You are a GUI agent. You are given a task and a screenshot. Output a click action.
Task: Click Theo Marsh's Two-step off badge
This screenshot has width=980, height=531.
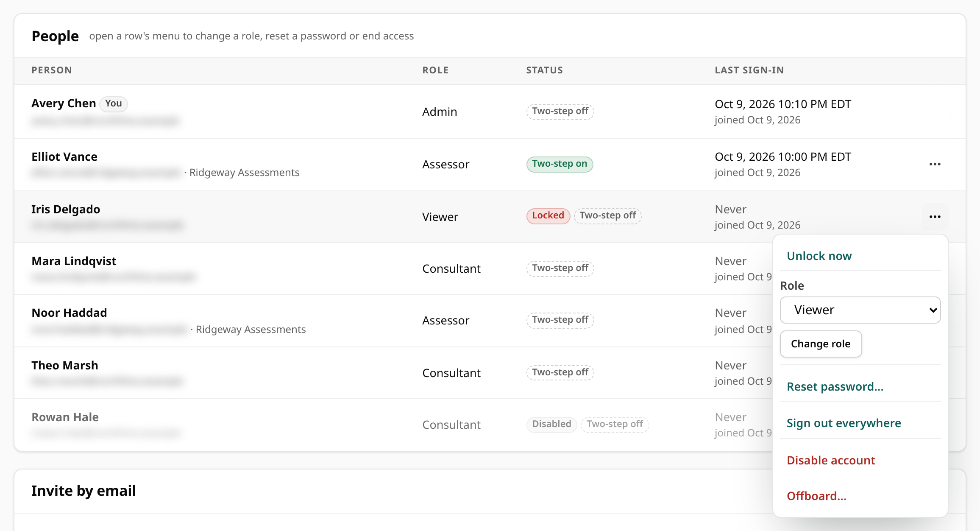pos(560,372)
